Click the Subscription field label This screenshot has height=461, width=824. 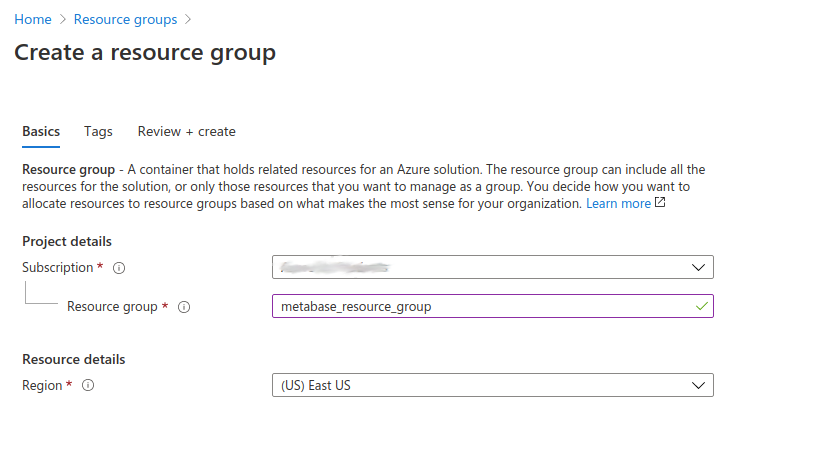[57, 268]
